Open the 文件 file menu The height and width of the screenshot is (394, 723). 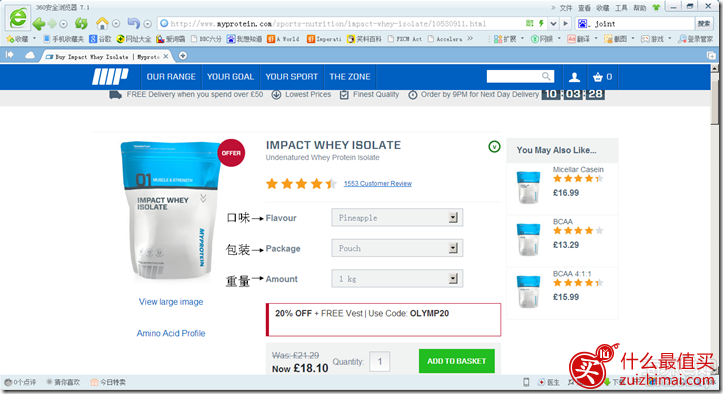tap(566, 8)
